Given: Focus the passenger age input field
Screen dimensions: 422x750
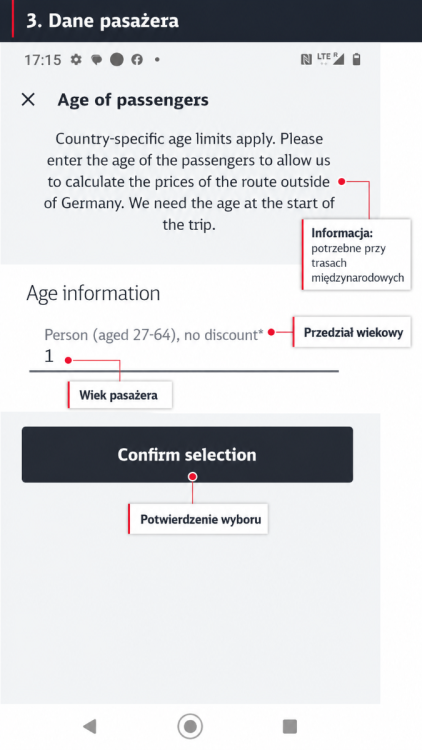Looking at the screenshot, I should click(184, 357).
